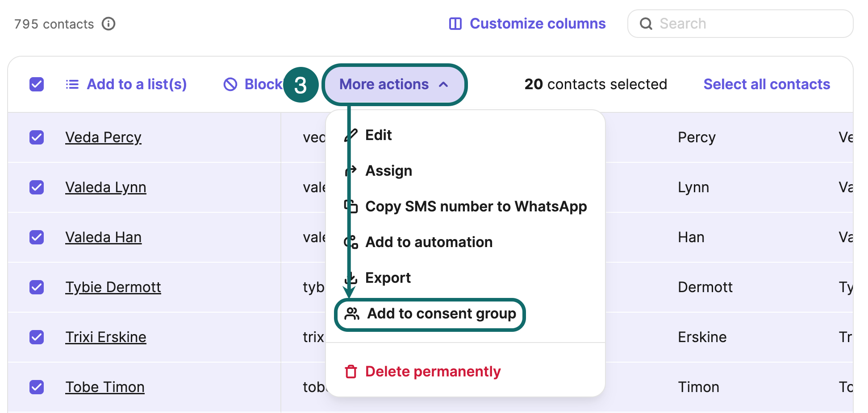The image size is (868, 413).
Task: Open Customize columns
Action: tap(527, 24)
